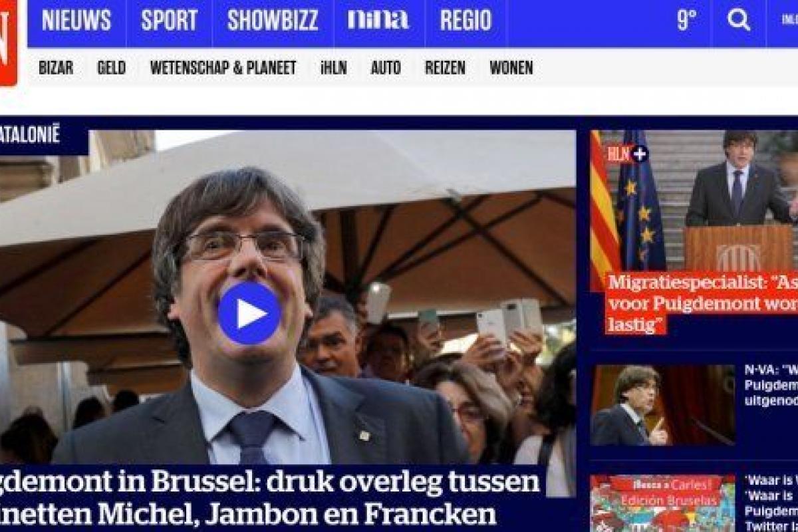Visit the iHLN section
The height and width of the screenshot is (532, 798).
pyautogui.click(x=333, y=67)
